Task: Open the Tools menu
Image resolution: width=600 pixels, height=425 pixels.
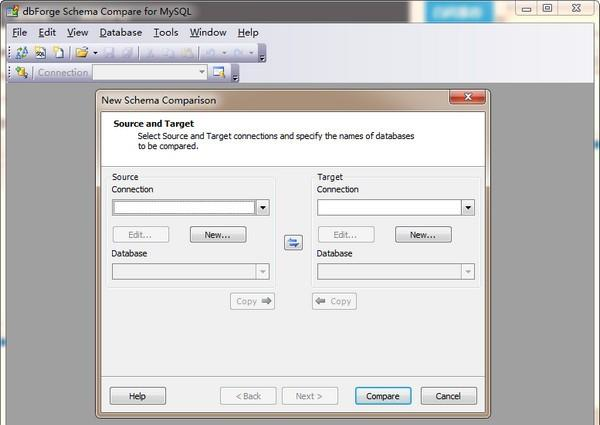Action: [166, 33]
